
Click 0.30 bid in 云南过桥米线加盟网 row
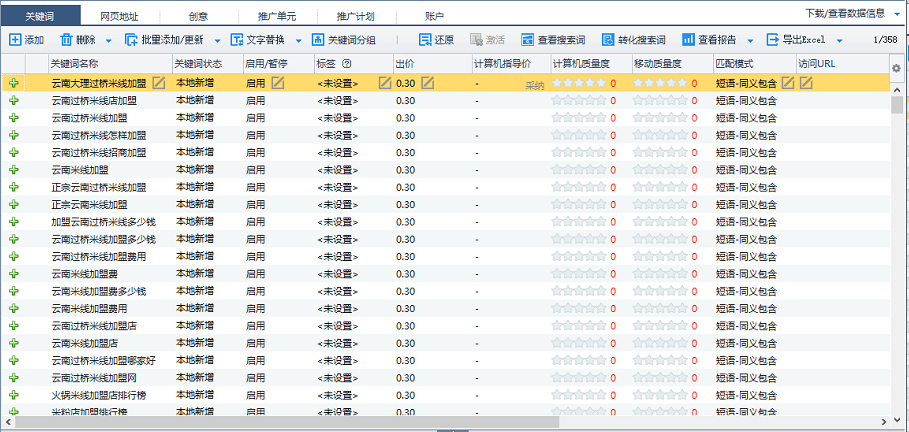pos(406,377)
